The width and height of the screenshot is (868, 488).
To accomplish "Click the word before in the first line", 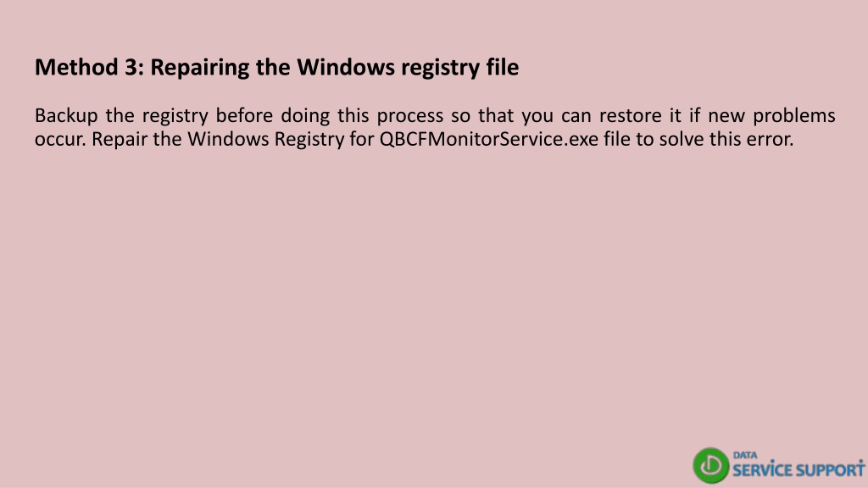I will (x=244, y=115).
